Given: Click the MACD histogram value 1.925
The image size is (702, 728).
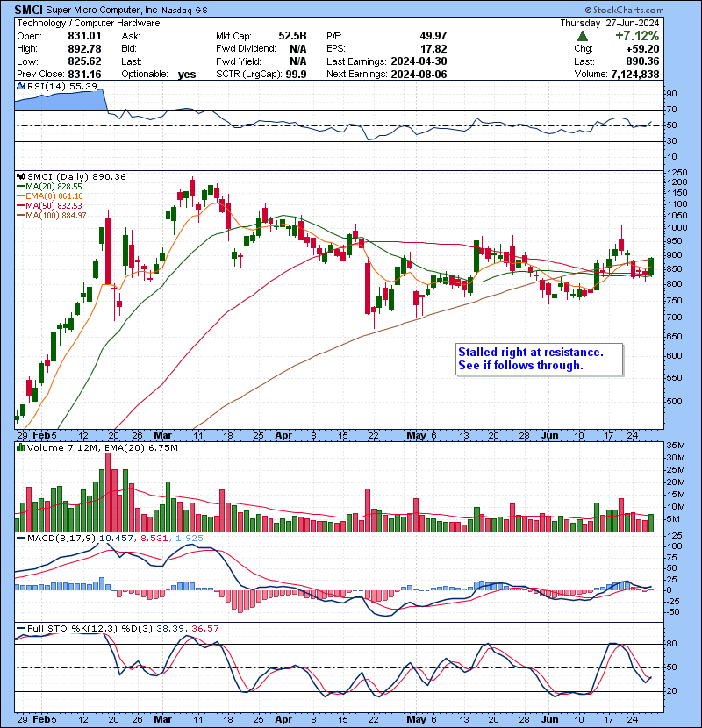Looking at the screenshot, I should point(190,539).
